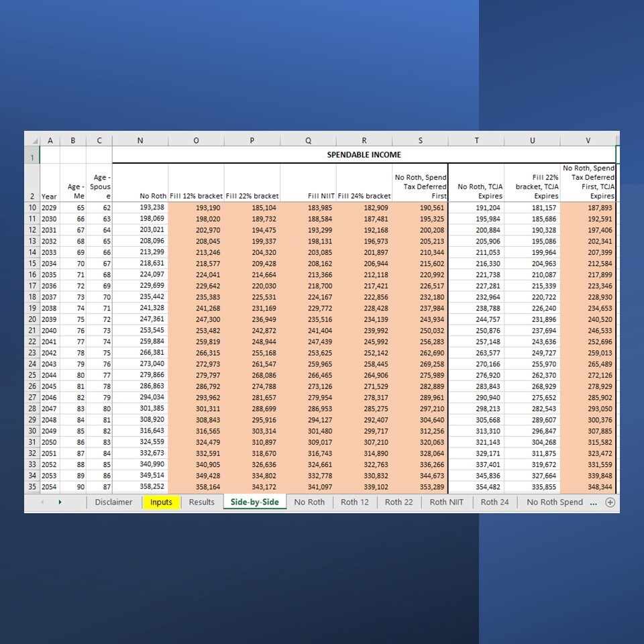644x644 pixels.
Task: Open the No Roth Spend tab
Action: click(x=555, y=502)
